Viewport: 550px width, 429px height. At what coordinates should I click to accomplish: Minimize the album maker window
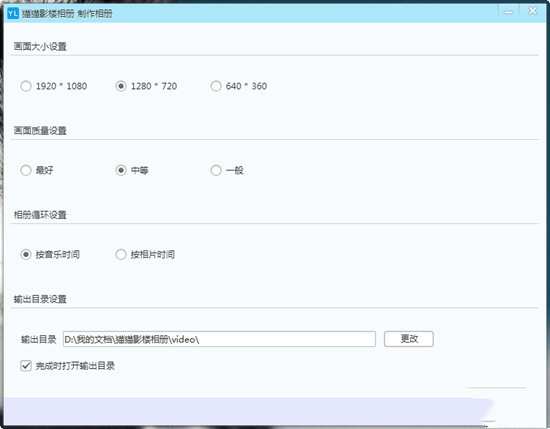[x=508, y=12]
